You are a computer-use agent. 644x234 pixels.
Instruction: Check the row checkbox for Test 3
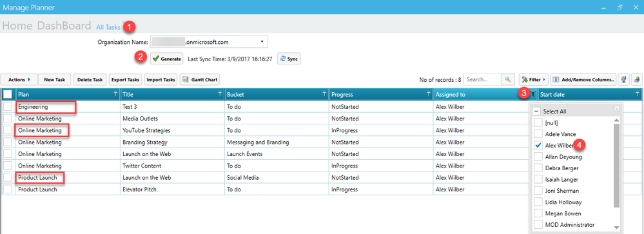[x=8, y=107]
